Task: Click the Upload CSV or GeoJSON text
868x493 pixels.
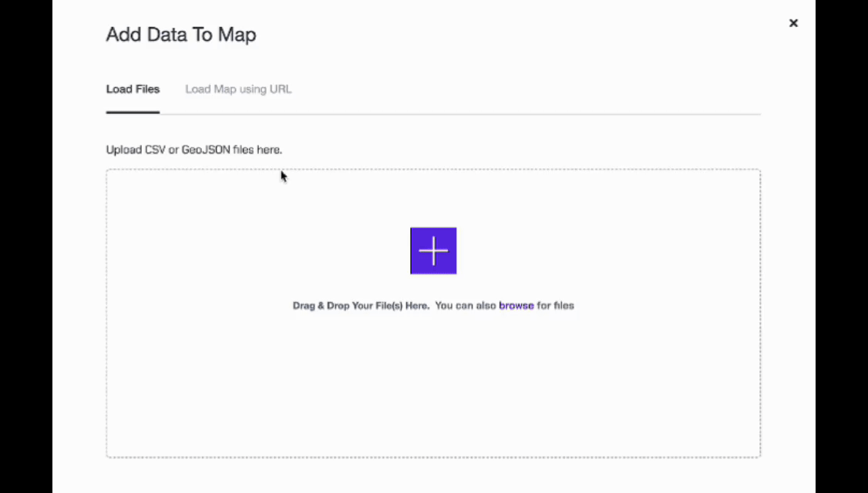Action: [193, 149]
